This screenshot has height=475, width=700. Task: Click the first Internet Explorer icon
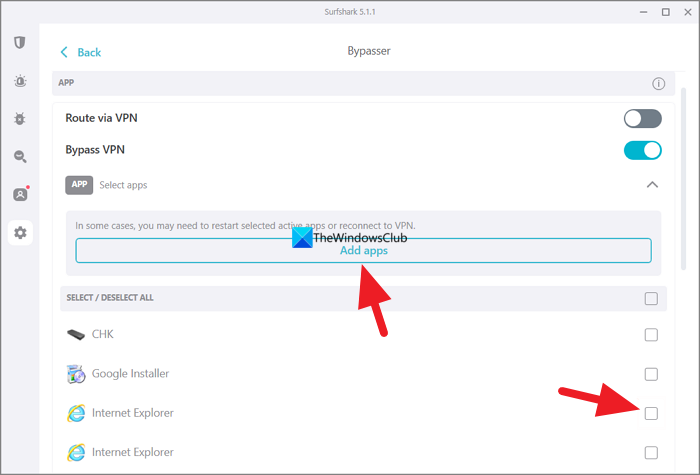coord(76,413)
